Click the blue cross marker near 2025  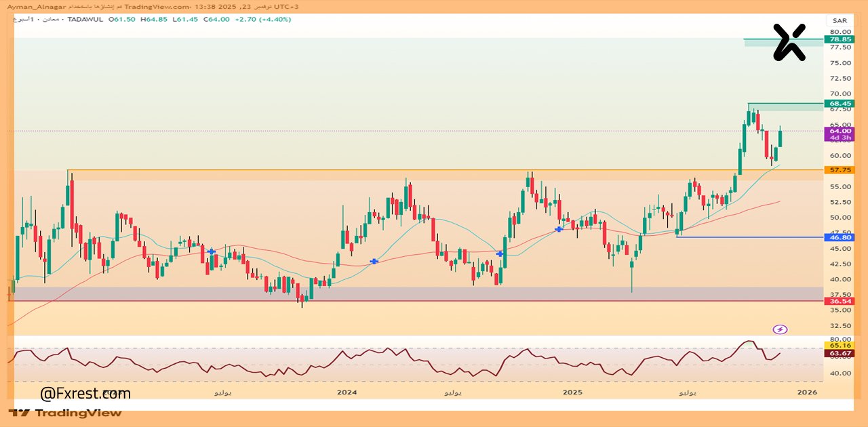559,230
